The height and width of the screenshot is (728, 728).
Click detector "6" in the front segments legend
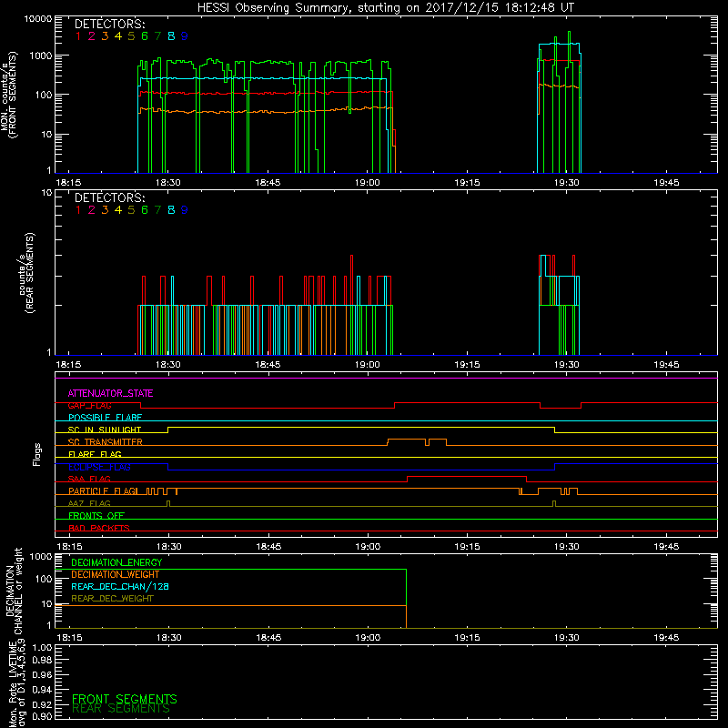coord(145,36)
